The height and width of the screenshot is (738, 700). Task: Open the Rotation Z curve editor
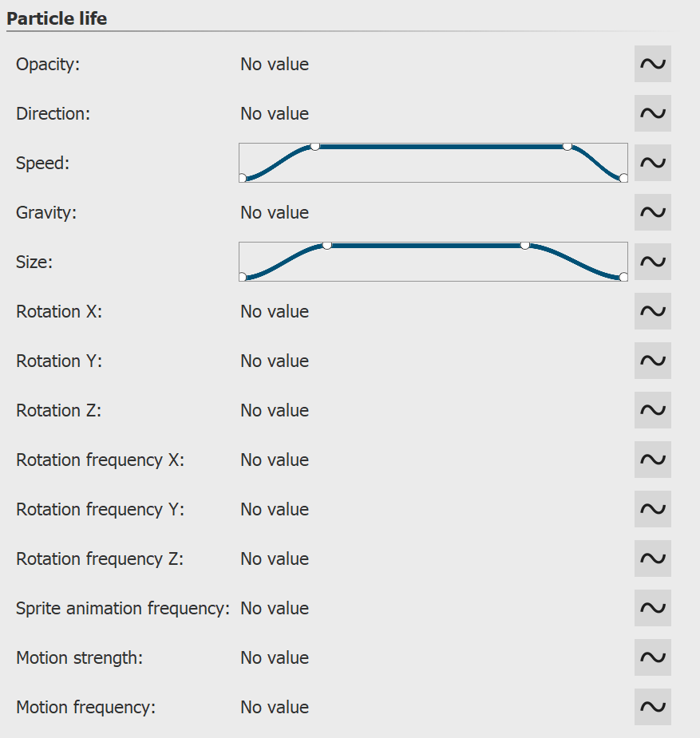(652, 410)
